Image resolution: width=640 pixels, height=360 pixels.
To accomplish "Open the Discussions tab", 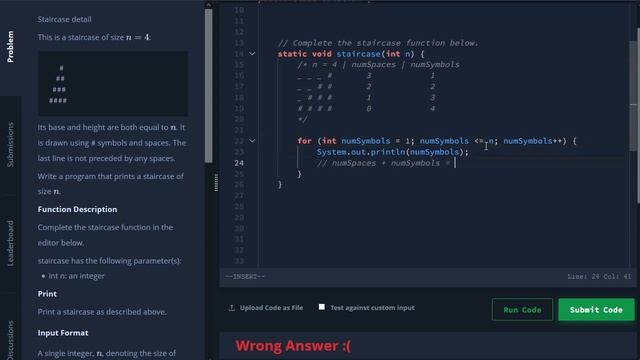I will (x=11, y=340).
